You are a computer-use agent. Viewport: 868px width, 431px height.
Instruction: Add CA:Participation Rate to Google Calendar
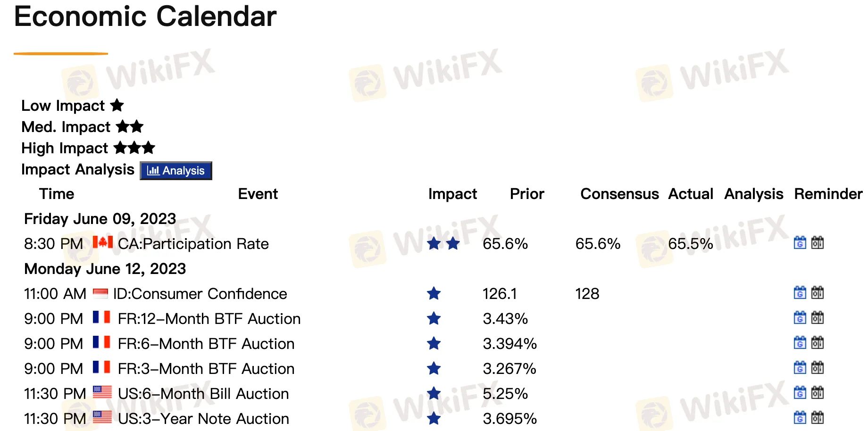tap(800, 243)
